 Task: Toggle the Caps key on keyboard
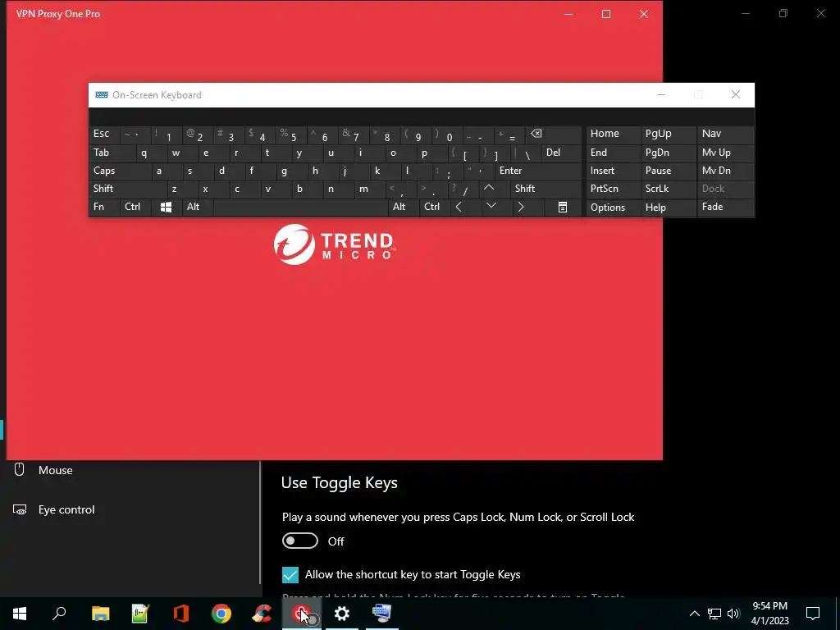(x=120, y=171)
